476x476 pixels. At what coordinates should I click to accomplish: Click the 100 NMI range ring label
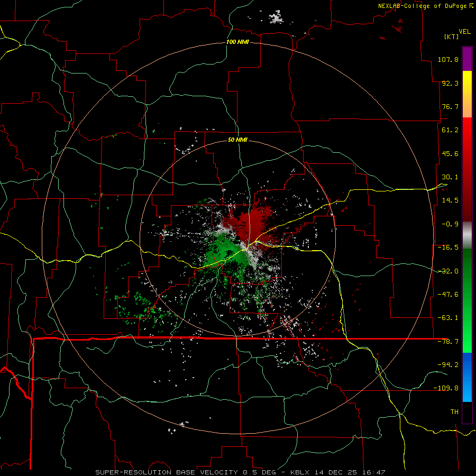(x=237, y=42)
